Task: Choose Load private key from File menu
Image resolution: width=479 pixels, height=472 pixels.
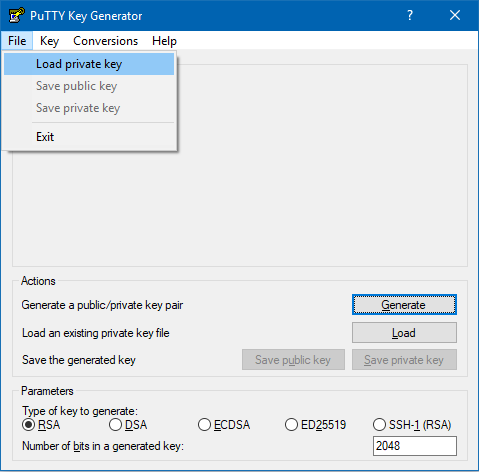Action: coord(89,64)
